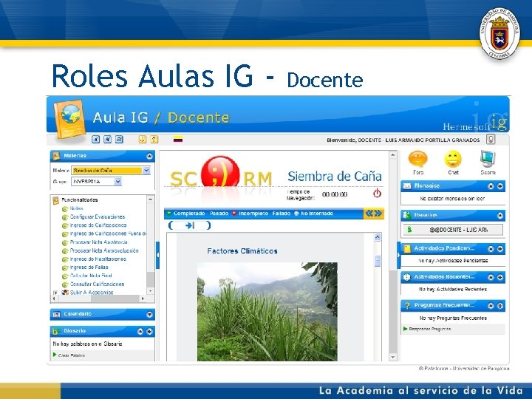Collapse the Actividades Recientes panel
532x399 pixels.
click(491, 277)
